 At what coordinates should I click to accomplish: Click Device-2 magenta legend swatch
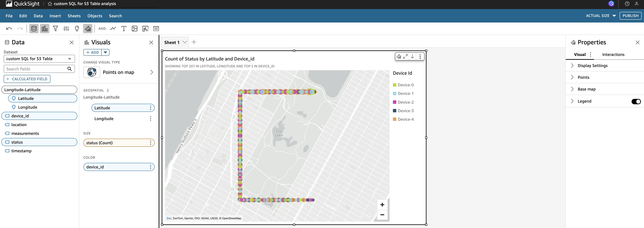[x=394, y=102]
